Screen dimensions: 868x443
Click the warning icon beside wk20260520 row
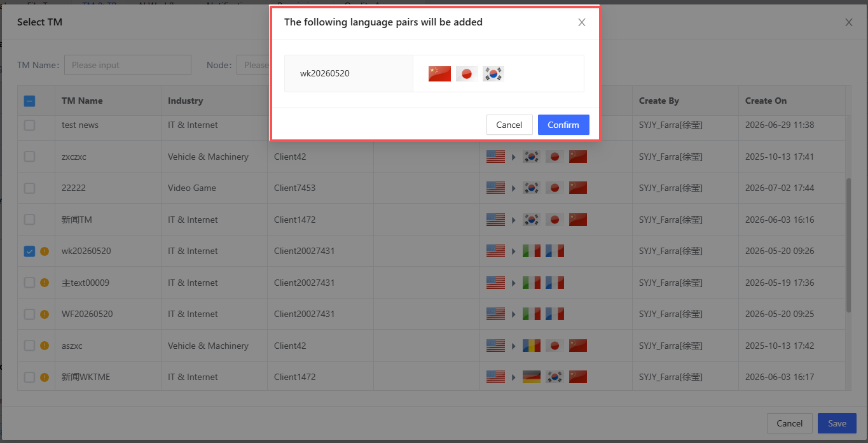tap(45, 251)
